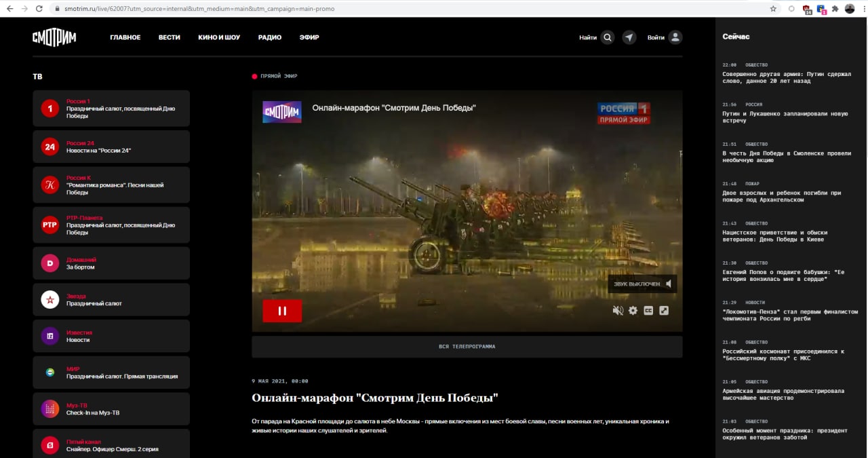This screenshot has width=868, height=458.
Task: Click the search magnifier icon
Action: tap(608, 37)
